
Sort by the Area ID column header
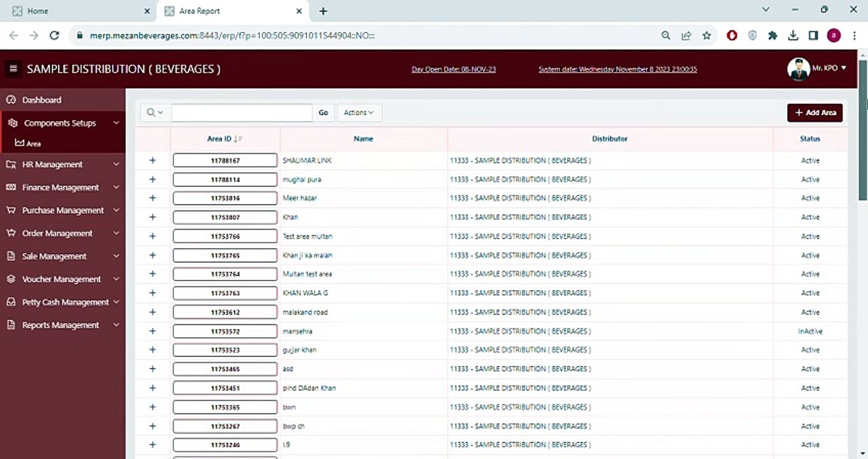coord(219,139)
